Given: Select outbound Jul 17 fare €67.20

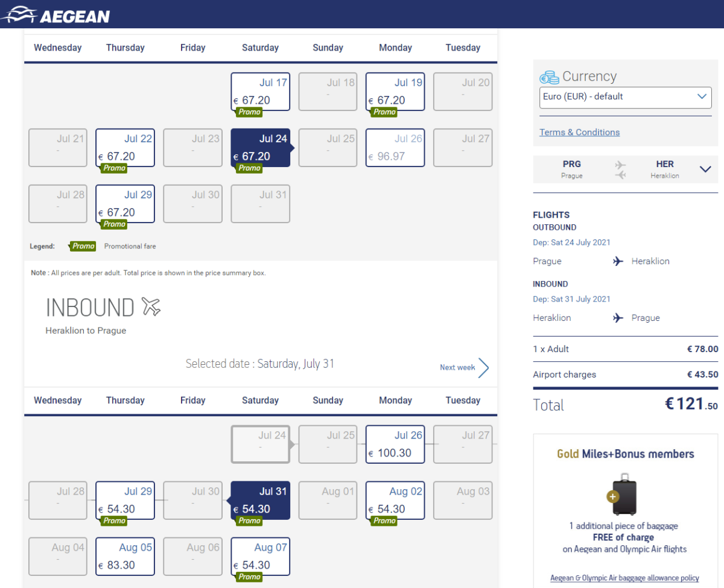Looking at the screenshot, I should [x=261, y=92].
